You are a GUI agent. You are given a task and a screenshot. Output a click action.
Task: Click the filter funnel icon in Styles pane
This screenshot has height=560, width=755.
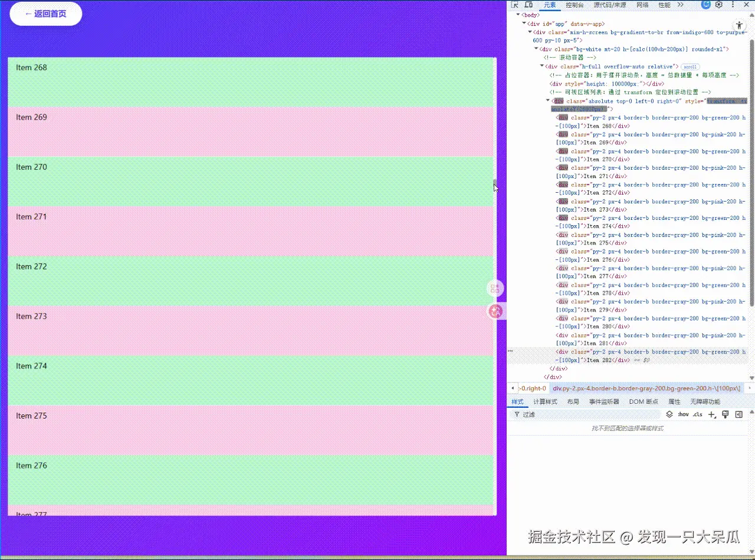coord(516,414)
